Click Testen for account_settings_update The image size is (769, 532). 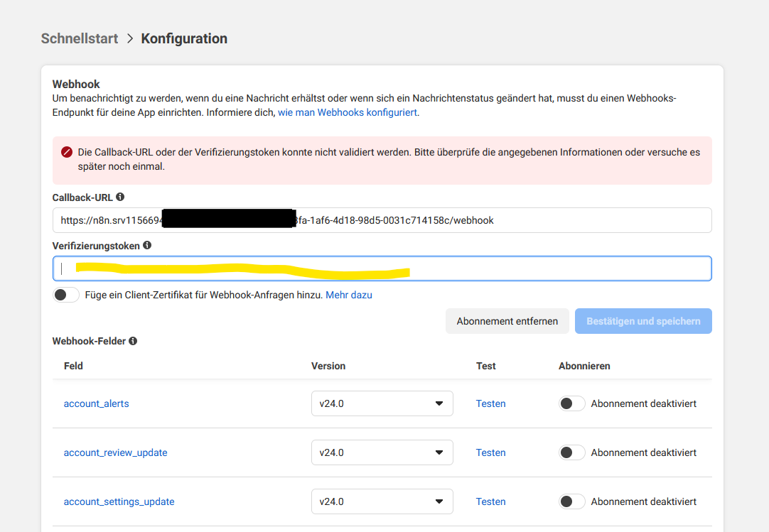490,501
